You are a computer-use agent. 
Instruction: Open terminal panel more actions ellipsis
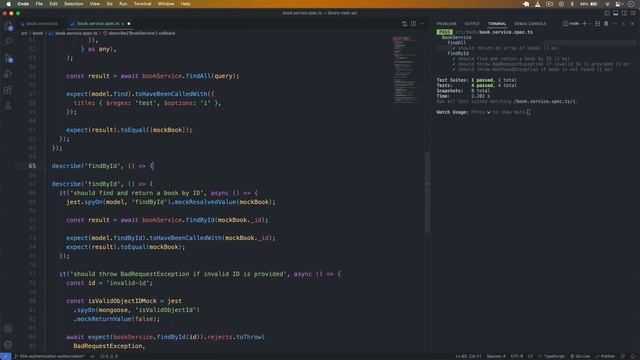(x=615, y=24)
